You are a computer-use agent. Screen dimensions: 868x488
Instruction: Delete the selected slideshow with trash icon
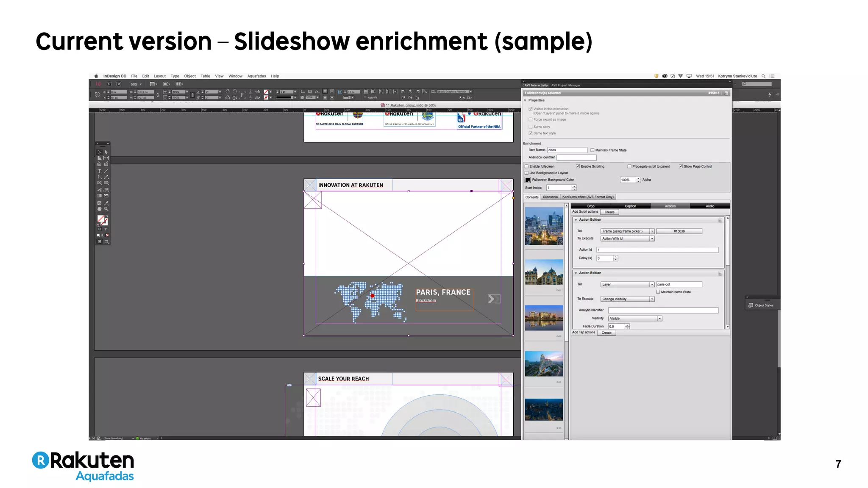726,93
